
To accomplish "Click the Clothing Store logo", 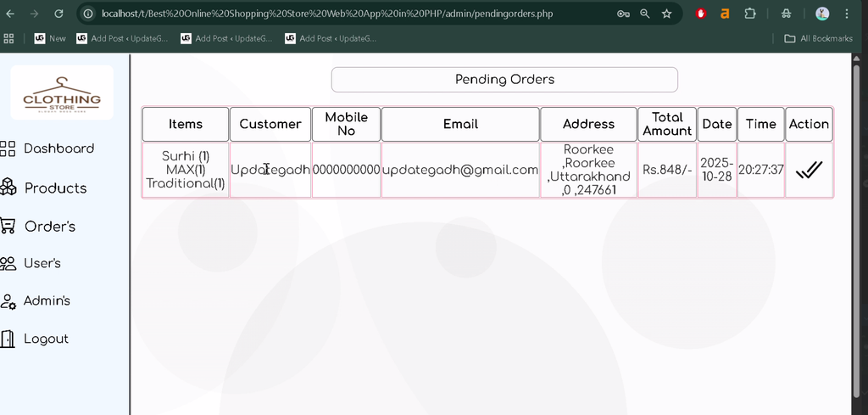I will (x=61, y=93).
